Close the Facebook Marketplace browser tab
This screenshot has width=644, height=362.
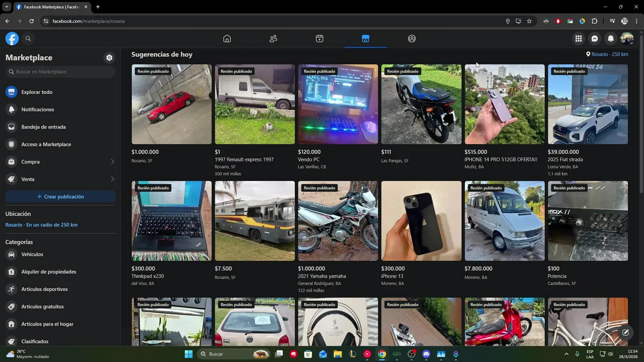coord(86,7)
